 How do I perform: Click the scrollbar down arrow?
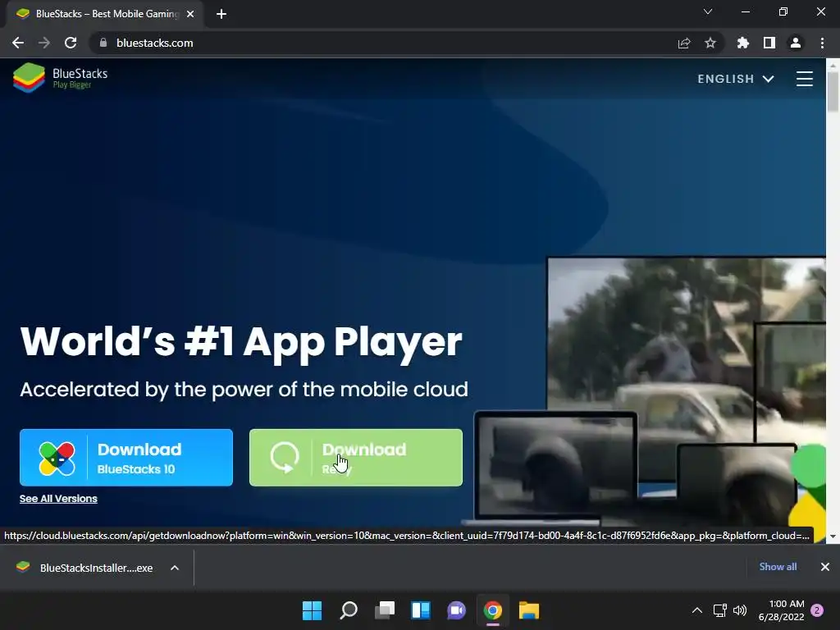833,536
